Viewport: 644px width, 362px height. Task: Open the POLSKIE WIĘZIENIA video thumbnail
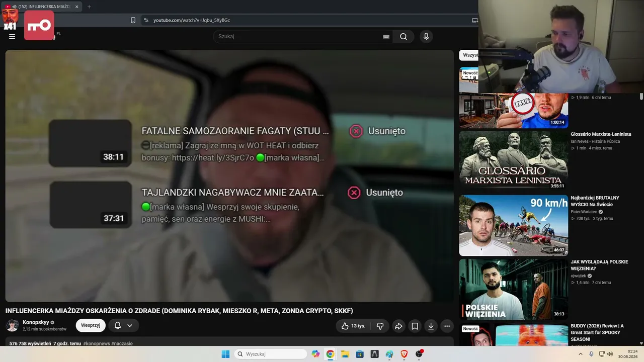514,289
